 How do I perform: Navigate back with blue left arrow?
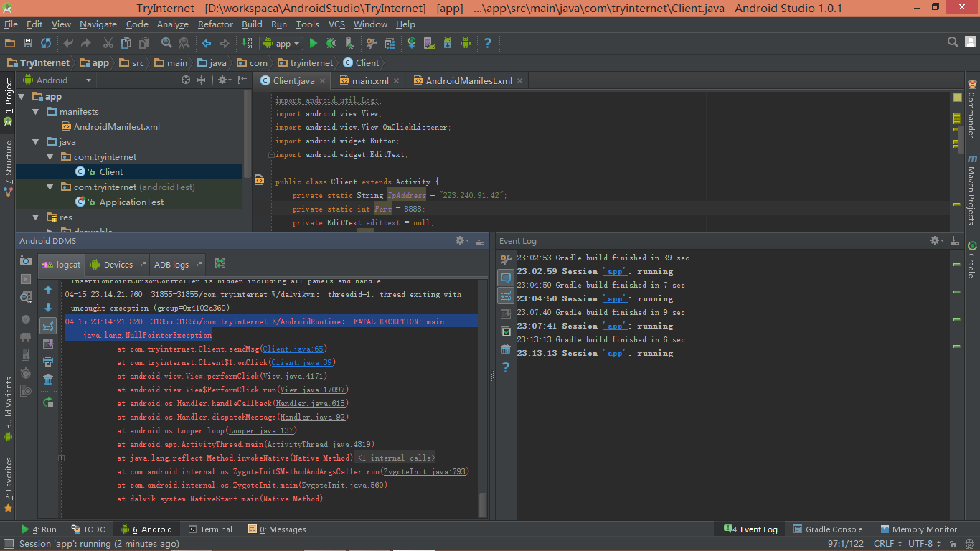[x=207, y=44]
